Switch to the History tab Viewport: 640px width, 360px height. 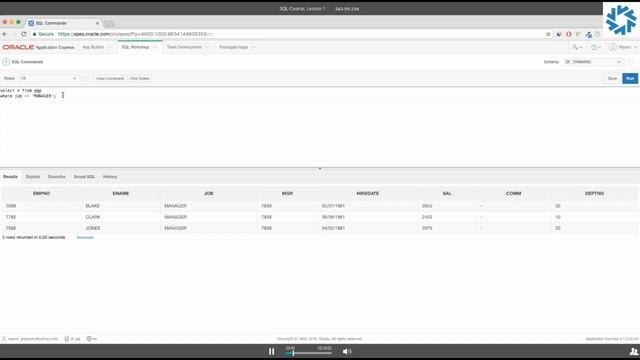pyautogui.click(x=110, y=177)
